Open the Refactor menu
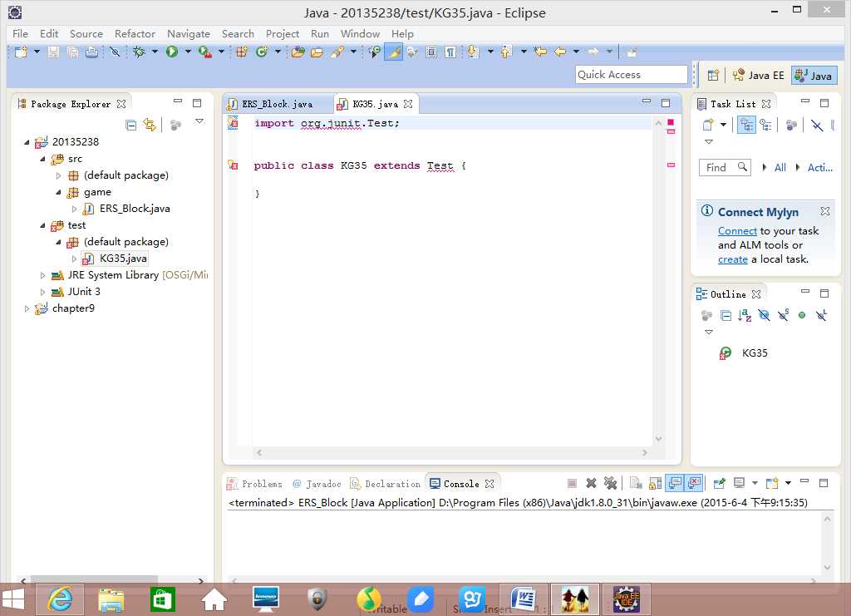This screenshot has height=616, width=851. (135, 33)
